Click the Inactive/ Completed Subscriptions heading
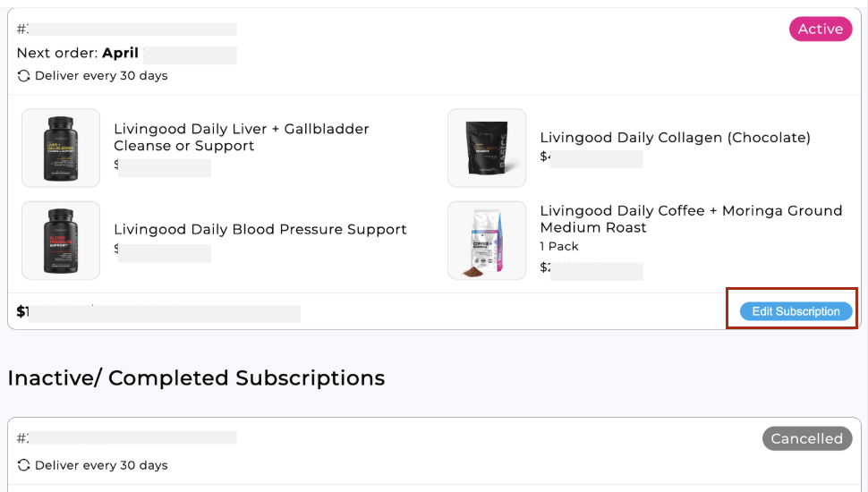This screenshot has width=868, height=492. click(x=196, y=378)
